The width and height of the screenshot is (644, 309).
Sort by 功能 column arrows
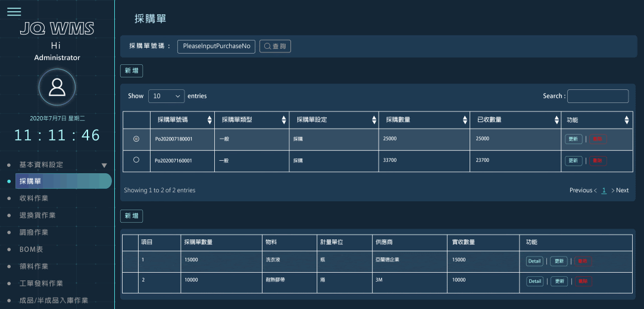pyautogui.click(x=627, y=120)
